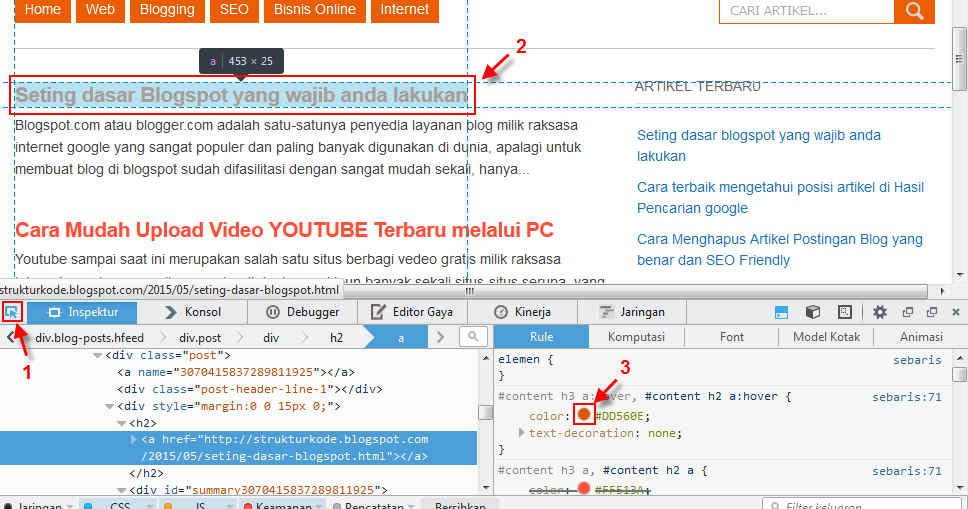The width and height of the screenshot is (968, 509).
Task: Select the Komputasi sidebar tab
Action: 636,337
